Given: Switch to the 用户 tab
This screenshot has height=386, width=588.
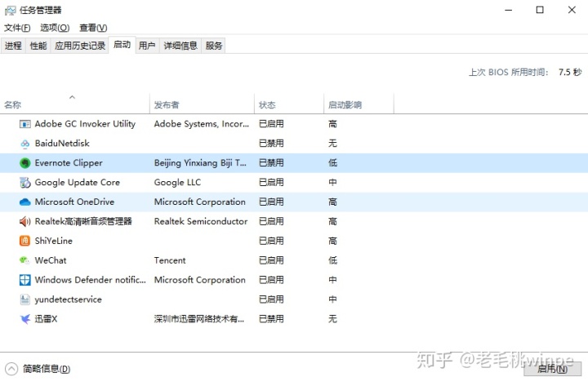Looking at the screenshot, I should (x=147, y=46).
